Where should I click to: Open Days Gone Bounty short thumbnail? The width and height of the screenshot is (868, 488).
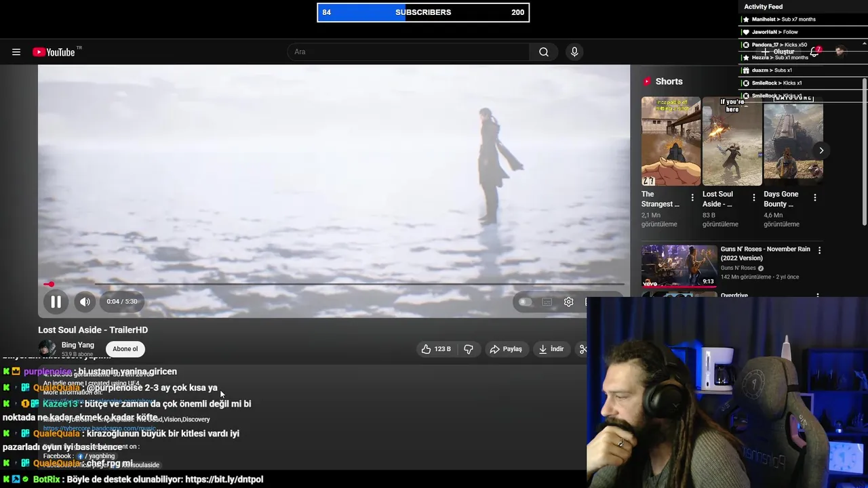pyautogui.click(x=793, y=141)
